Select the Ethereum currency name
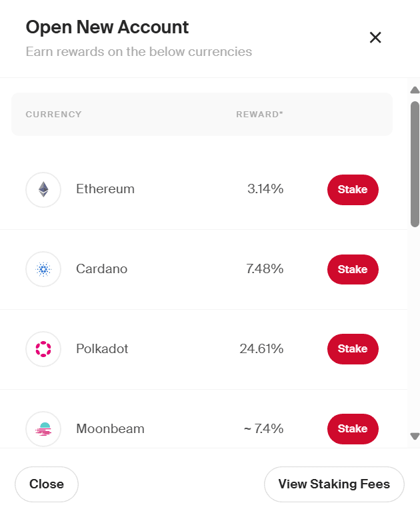 (x=105, y=189)
